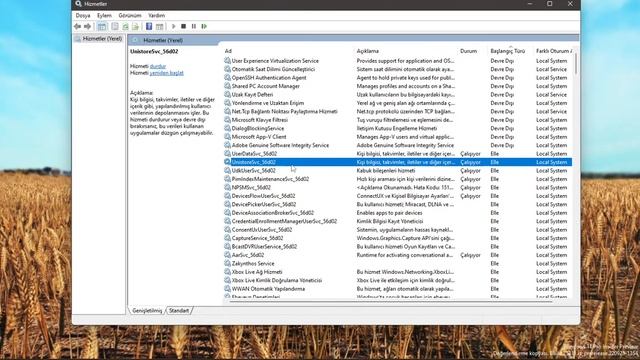Open Properties via the toolbar sheet icon
This screenshot has height=360, width=640.
115,27
